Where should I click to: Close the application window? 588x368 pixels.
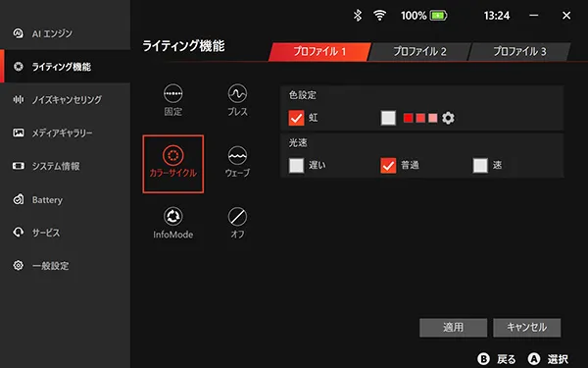566,16
